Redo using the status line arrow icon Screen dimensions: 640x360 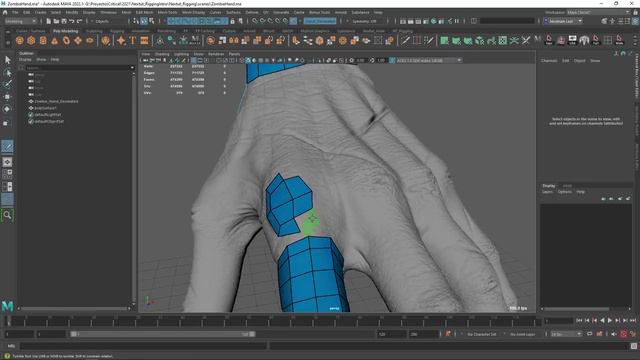point(80,21)
